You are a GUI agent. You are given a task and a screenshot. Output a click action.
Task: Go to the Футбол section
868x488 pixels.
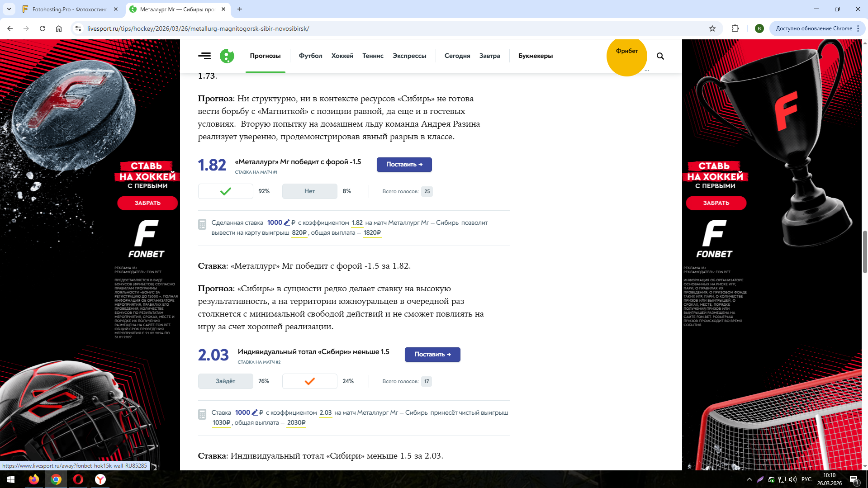(x=311, y=56)
